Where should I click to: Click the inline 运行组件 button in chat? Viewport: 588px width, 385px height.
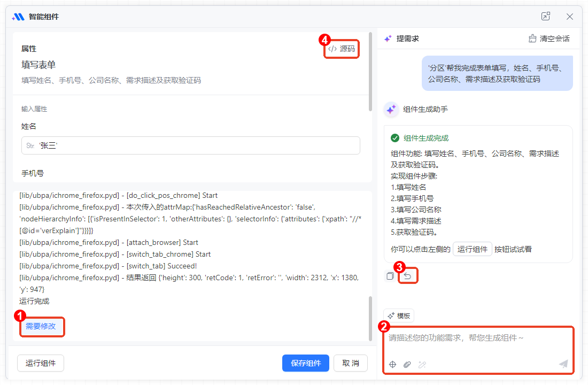(x=472, y=249)
